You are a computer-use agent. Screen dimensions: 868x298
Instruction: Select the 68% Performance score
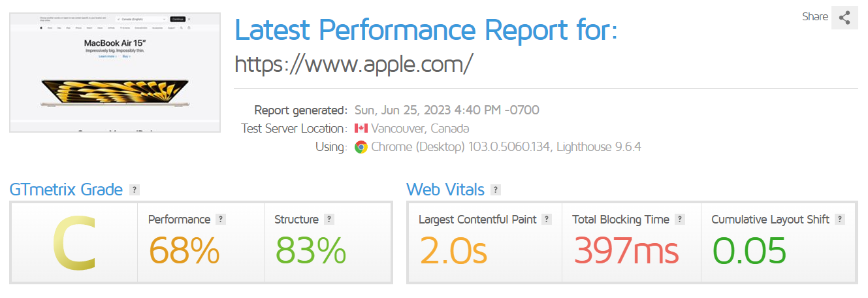184,250
